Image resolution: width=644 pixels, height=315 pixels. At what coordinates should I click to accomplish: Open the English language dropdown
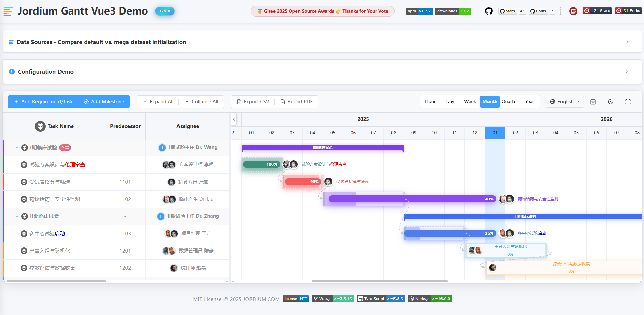[x=564, y=101]
